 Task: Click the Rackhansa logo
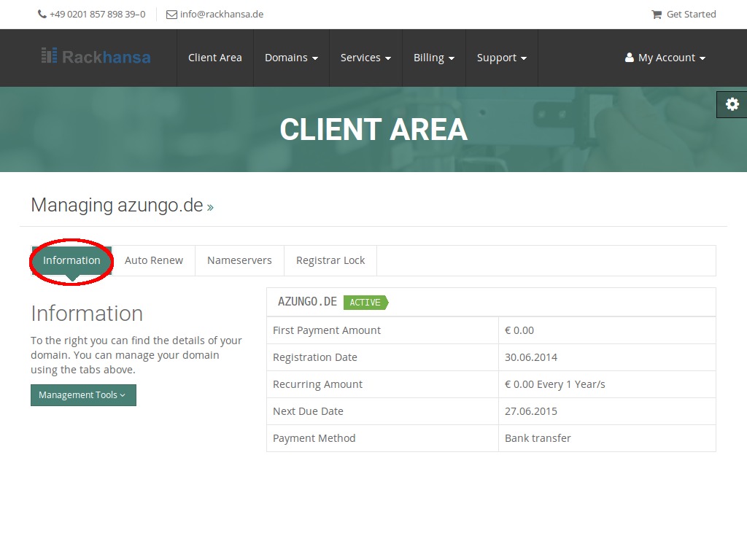pos(96,57)
